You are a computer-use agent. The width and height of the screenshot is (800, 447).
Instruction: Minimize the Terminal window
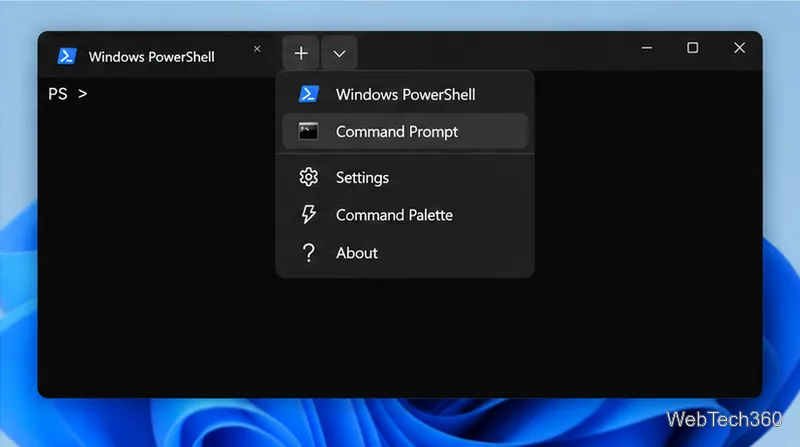646,48
